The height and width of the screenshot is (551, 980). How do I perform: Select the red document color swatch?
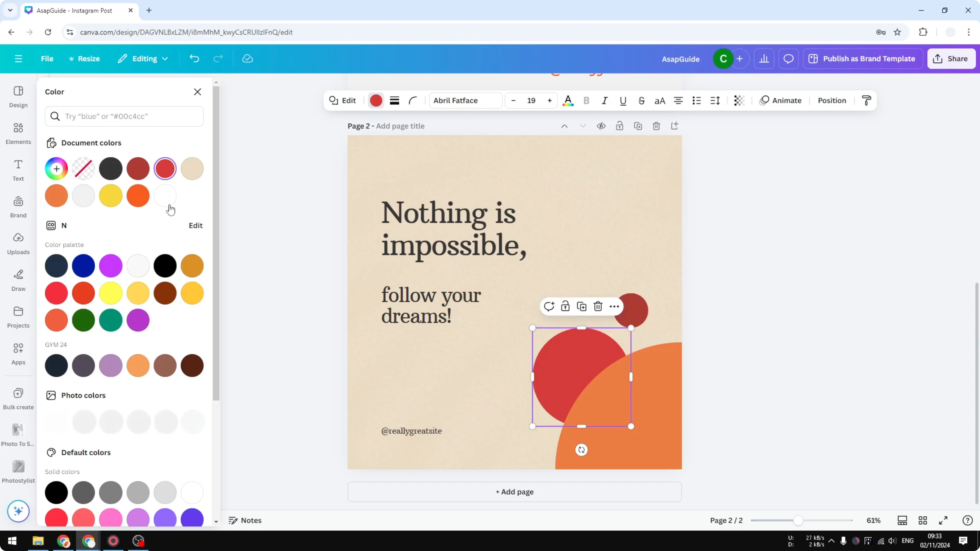pos(165,168)
